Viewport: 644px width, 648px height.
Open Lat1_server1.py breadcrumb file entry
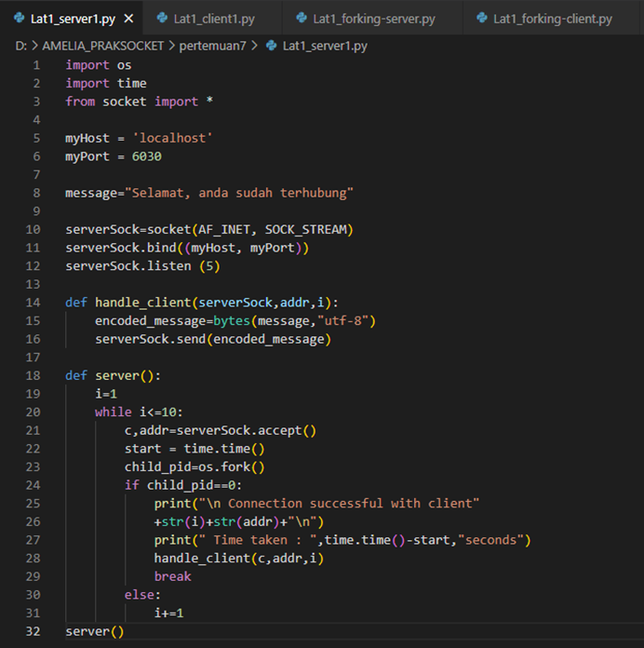tap(325, 46)
